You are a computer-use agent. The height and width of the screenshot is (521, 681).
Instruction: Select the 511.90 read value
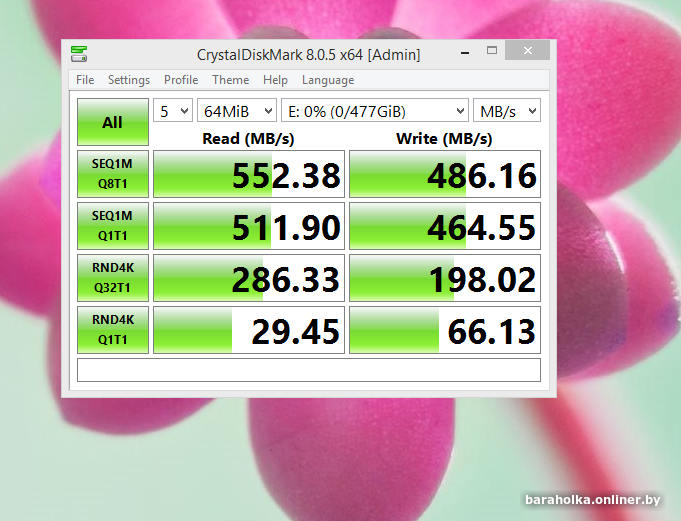click(x=249, y=226)
